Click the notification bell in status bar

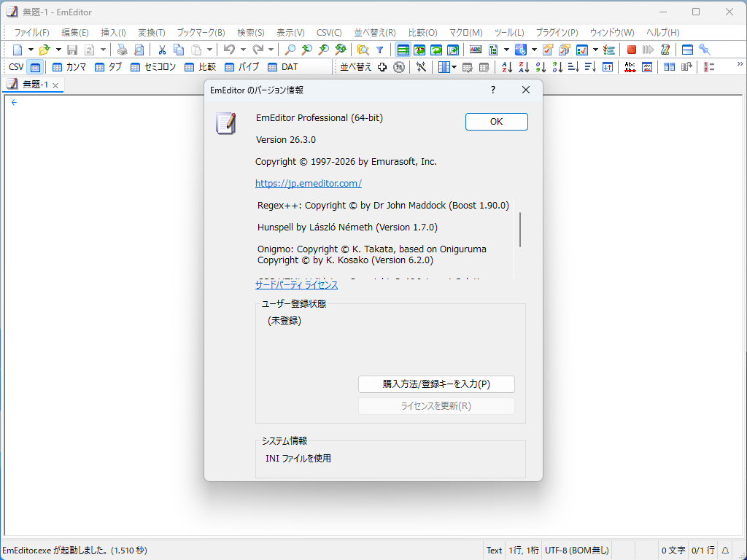725,551
